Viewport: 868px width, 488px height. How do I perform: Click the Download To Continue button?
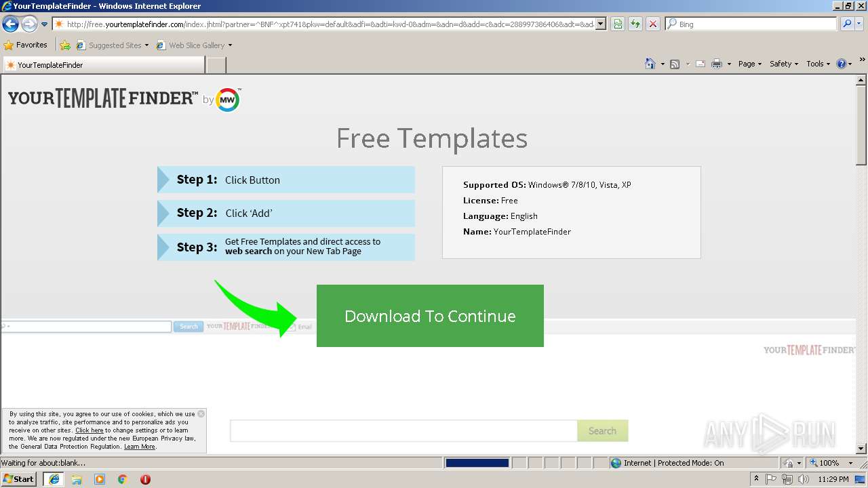coord(430,316)
